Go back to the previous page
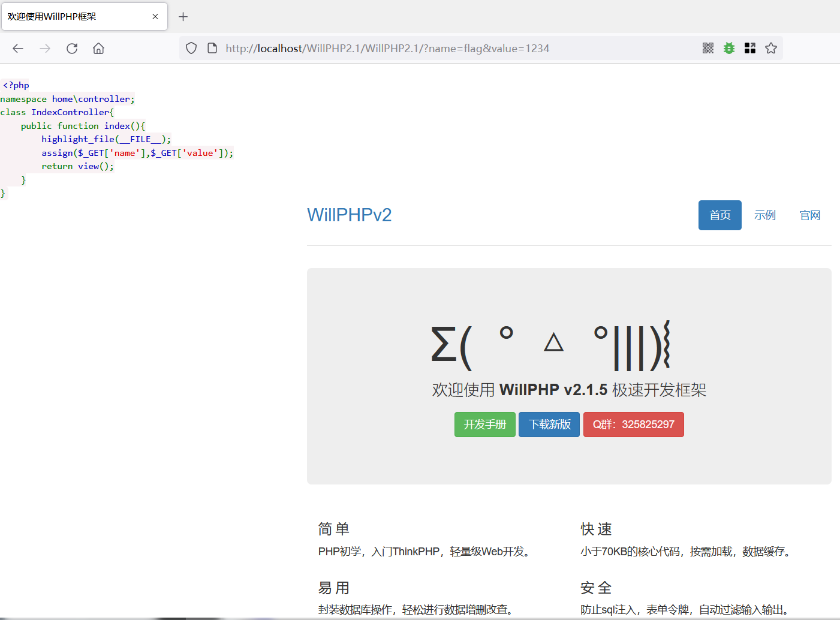Viewport: 840px width, 620px height. pos(18,49)
